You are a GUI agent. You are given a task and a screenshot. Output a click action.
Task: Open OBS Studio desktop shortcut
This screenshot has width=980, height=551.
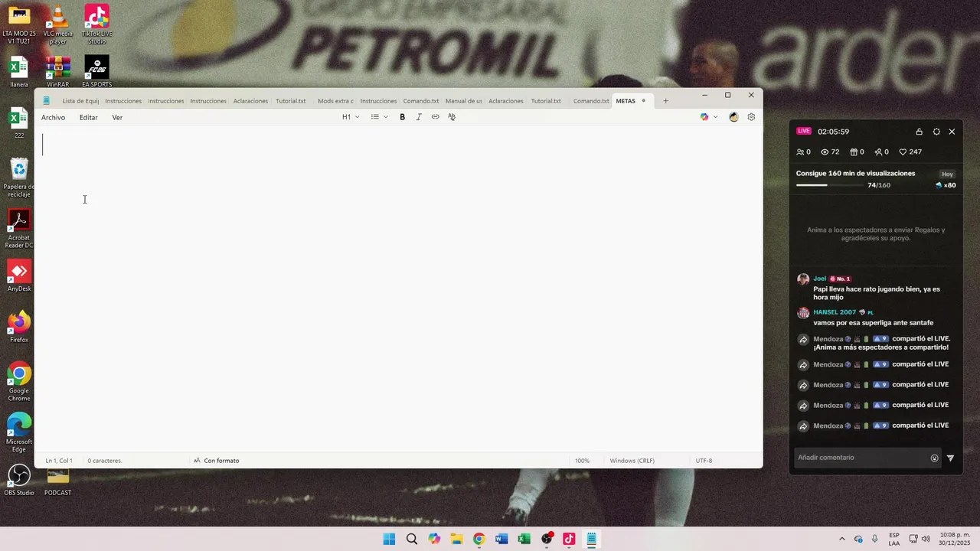(x=19, y=480)
